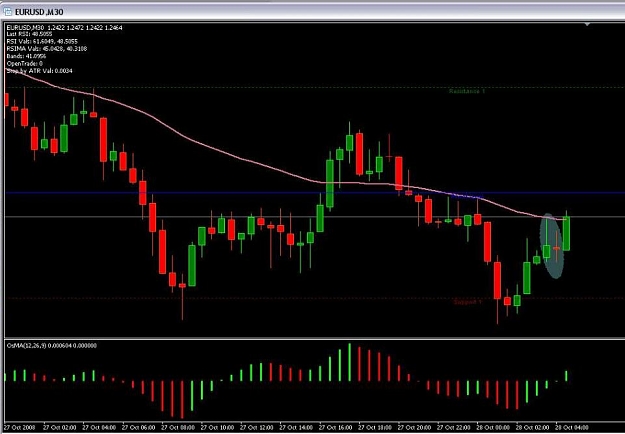
Task: Click the 28 Oct 04:00 time axis label
Action: 572,428
